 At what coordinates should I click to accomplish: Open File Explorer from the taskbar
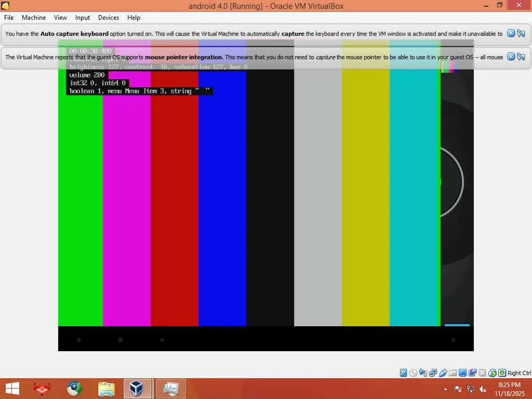click(x=106, y=389)
